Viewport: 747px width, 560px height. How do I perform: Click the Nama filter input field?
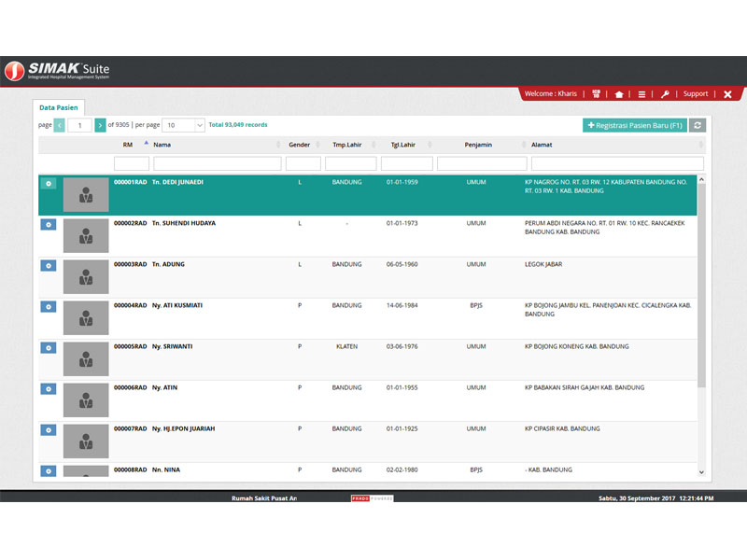pyautogui.click(x=217, y=163)
